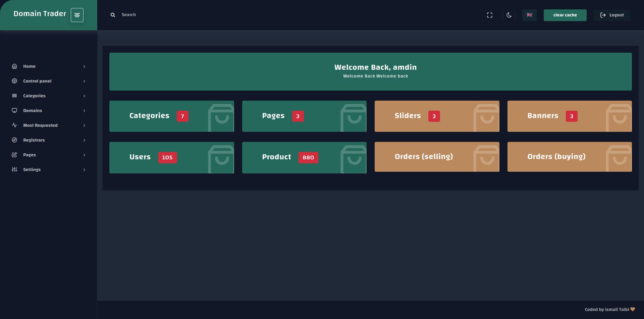Image resolution: width=644 pixels, height=319 pixels.
Task: Expand the Home menu chevron
Action: (x=84, y=66)
